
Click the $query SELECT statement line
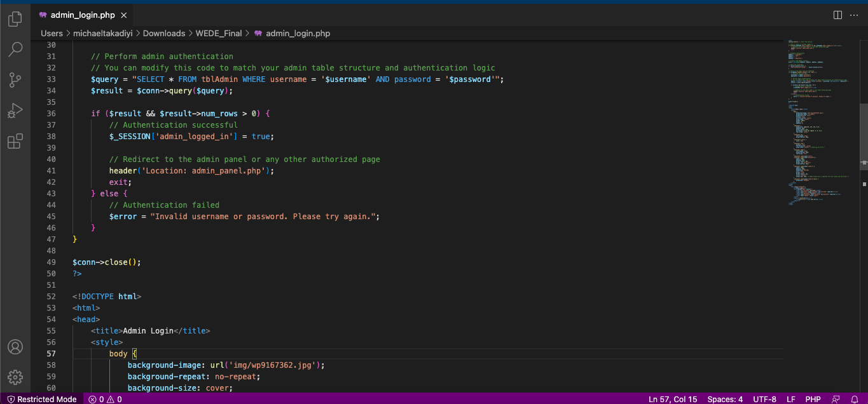[x=297, y=79]
